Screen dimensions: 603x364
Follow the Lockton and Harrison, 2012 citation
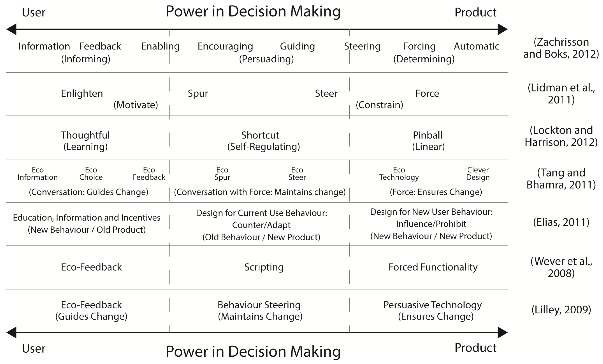click(561, 136)
